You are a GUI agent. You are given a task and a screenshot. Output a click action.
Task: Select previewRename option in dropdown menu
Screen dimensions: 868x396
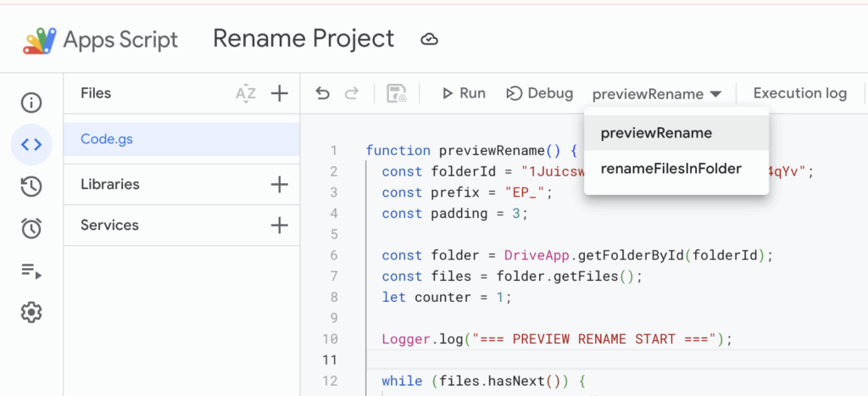pos(656,133)
